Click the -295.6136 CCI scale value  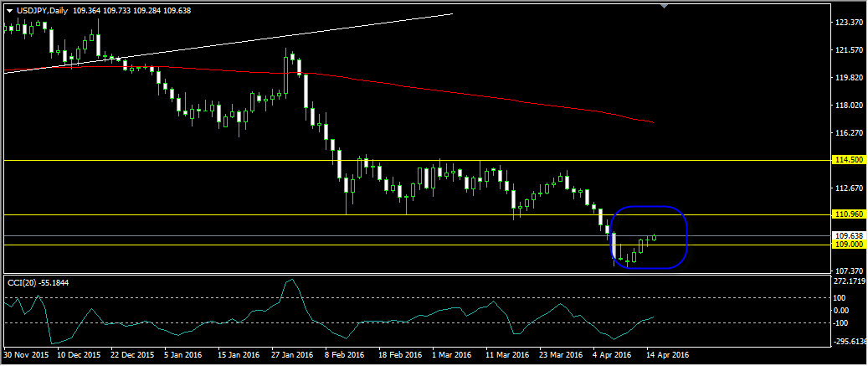850,343
